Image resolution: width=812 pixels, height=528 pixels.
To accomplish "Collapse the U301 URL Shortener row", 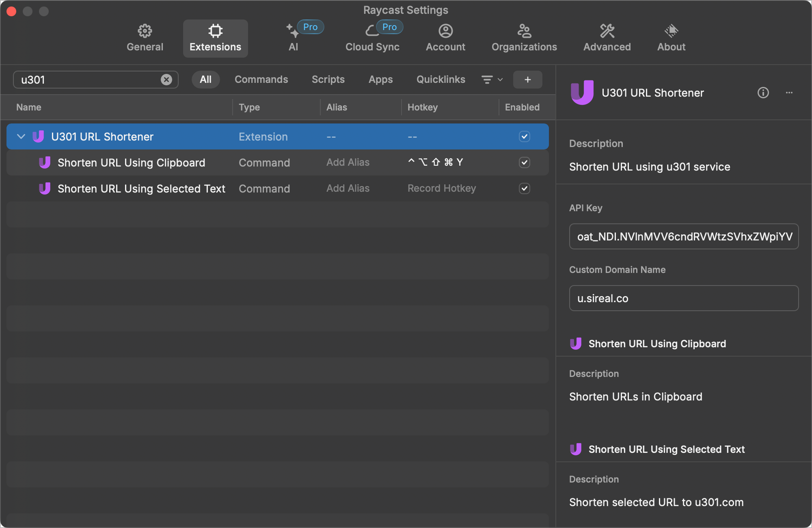I will pyautogui.click(x=21, y=136).
